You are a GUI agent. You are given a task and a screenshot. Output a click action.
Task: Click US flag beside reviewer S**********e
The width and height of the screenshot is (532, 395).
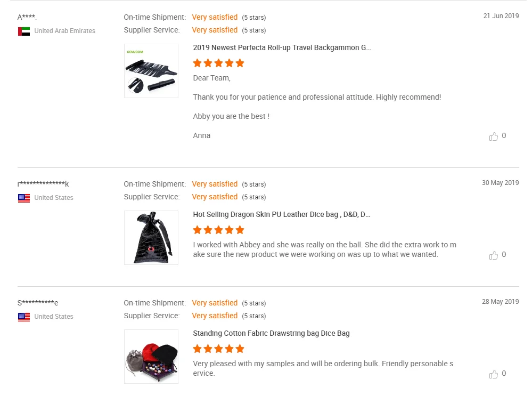(24, 317)
